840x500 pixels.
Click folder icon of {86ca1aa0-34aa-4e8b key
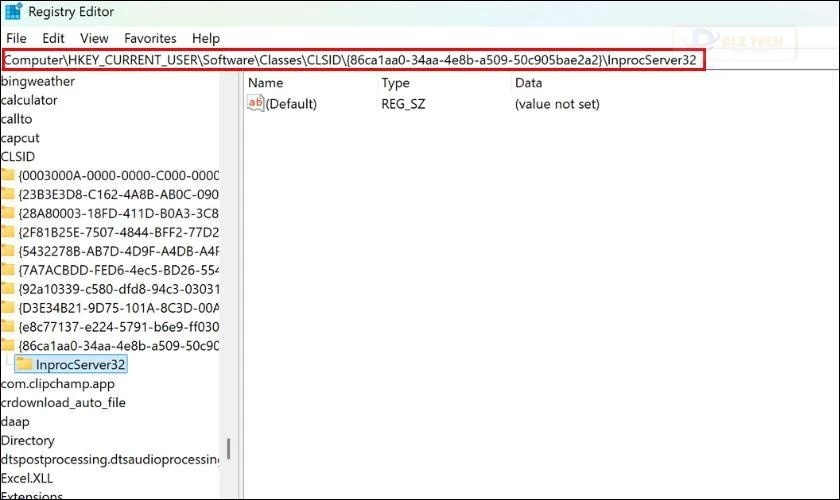pos(8,345)
